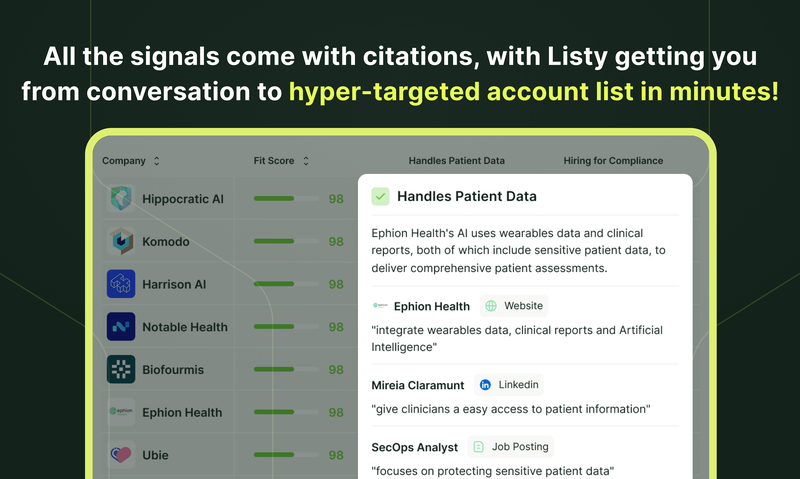
Task: Click the LinkedIn icon in Linkedin badge
Action: point(485,385)
